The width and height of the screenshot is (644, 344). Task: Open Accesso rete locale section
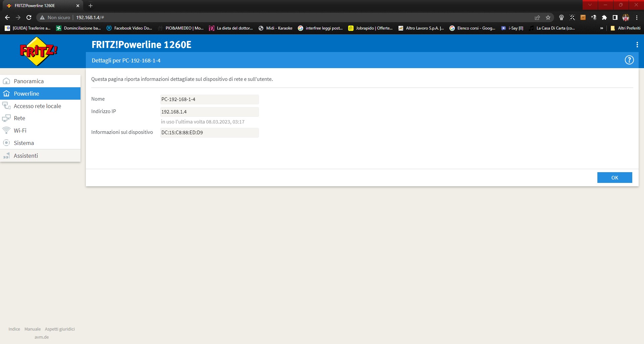tap(40, 106)
